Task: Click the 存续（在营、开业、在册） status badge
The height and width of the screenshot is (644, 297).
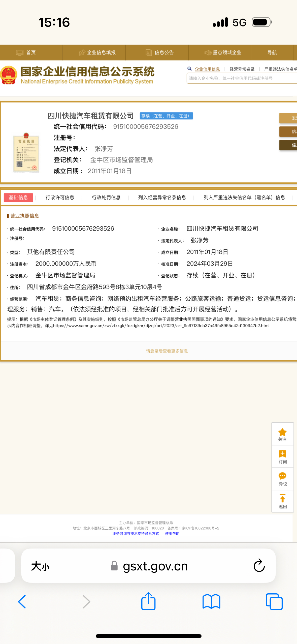Action: (x=167, y=116)
